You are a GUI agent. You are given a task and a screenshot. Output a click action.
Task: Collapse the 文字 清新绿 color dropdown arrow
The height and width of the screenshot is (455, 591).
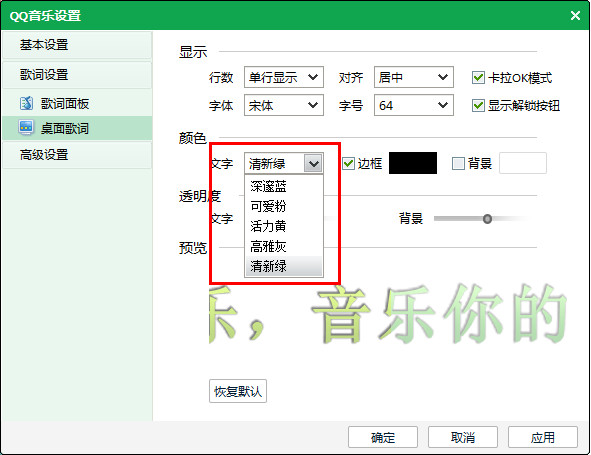click(x=313, y=163)
